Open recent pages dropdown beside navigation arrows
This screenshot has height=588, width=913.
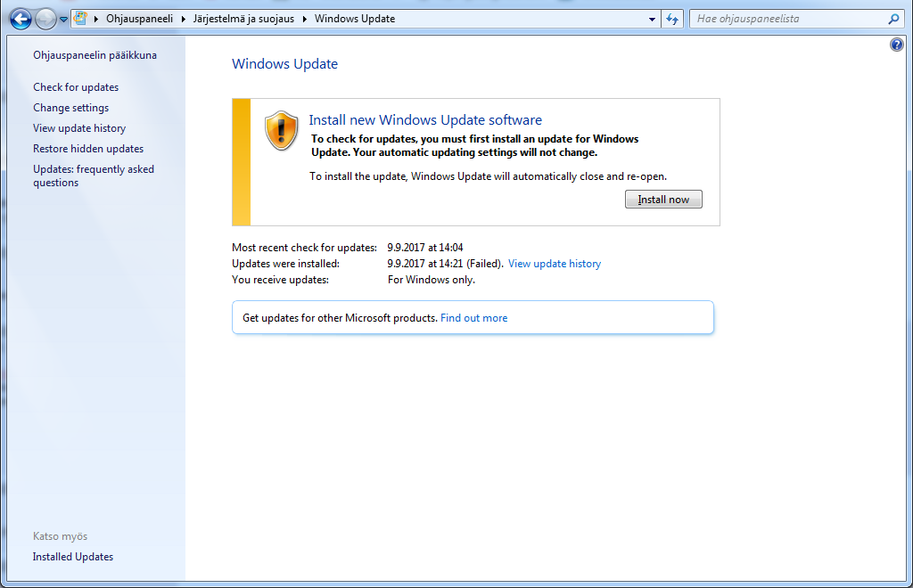pyautogui.click(x=63, y=20)
